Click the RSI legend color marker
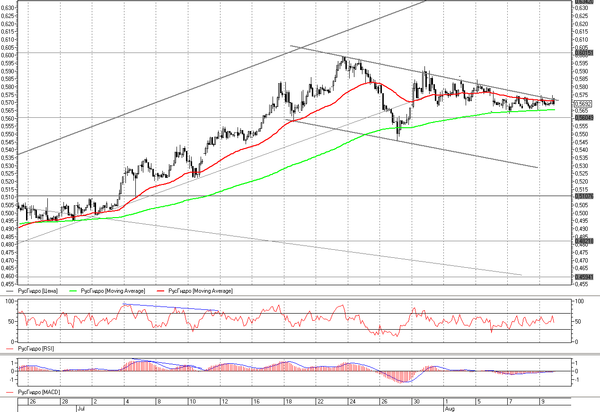The width and height of the screenshot is (600, 412). click(x=10, y=349)
